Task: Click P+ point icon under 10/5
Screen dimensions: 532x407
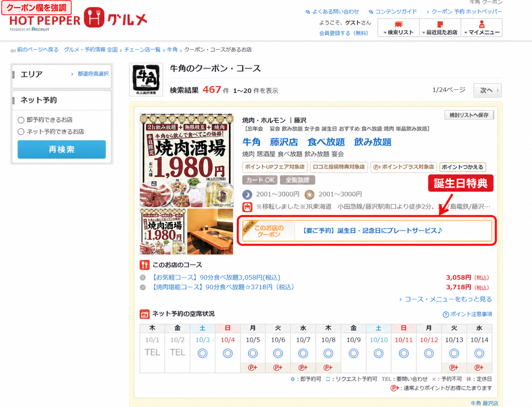Action: (x=253, y=367)
